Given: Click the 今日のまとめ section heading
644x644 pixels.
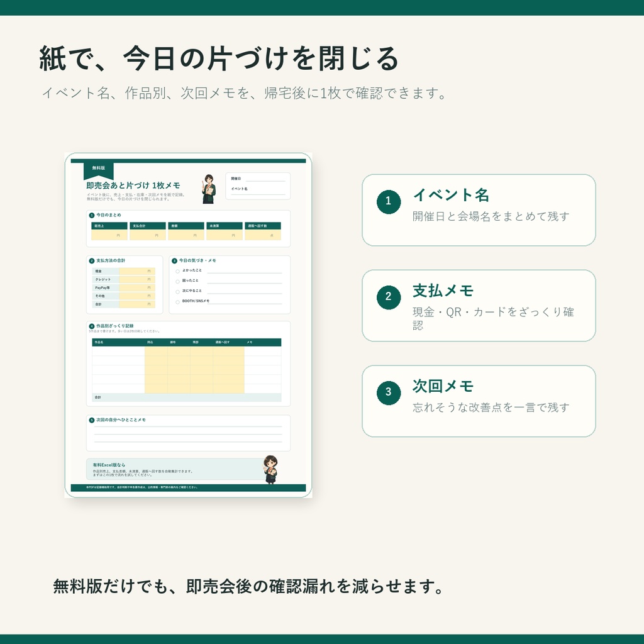Looking at the screenshot, I should tap(108, 215).
